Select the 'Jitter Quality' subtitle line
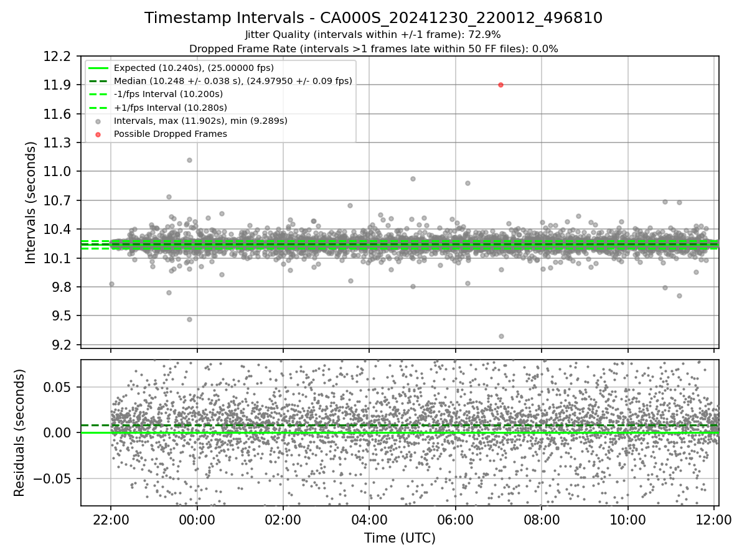This screenshot has width=747, height=560. (374, 35)
